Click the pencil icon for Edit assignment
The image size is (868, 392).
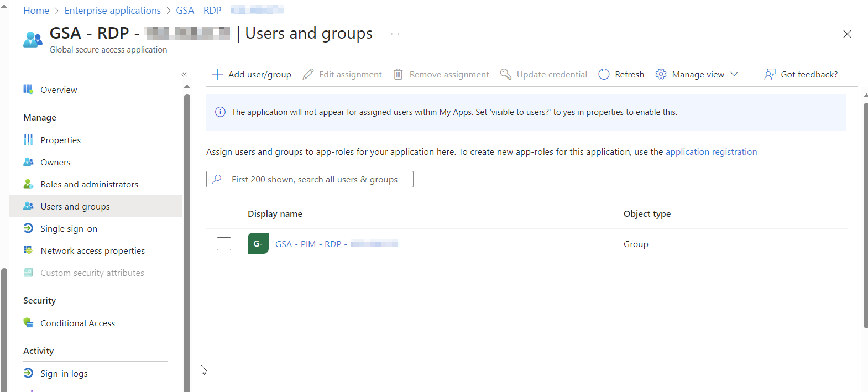[308, 74]
